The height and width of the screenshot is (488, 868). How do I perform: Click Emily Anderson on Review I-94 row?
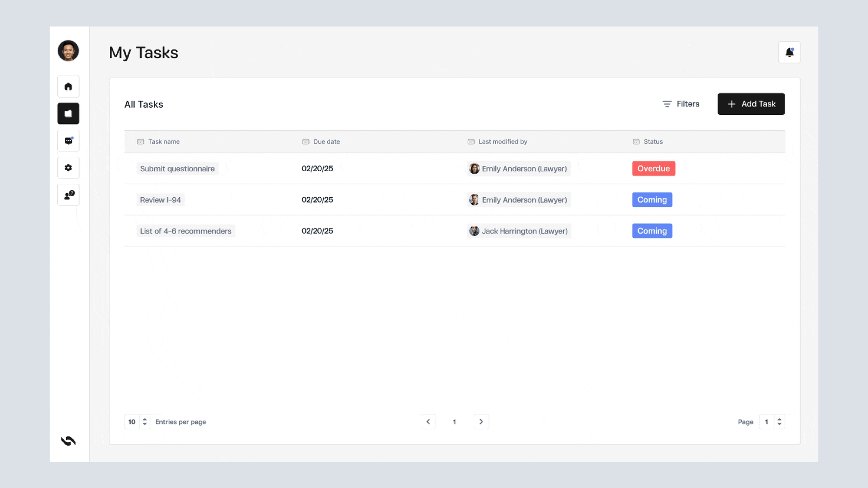click(519, 200)
